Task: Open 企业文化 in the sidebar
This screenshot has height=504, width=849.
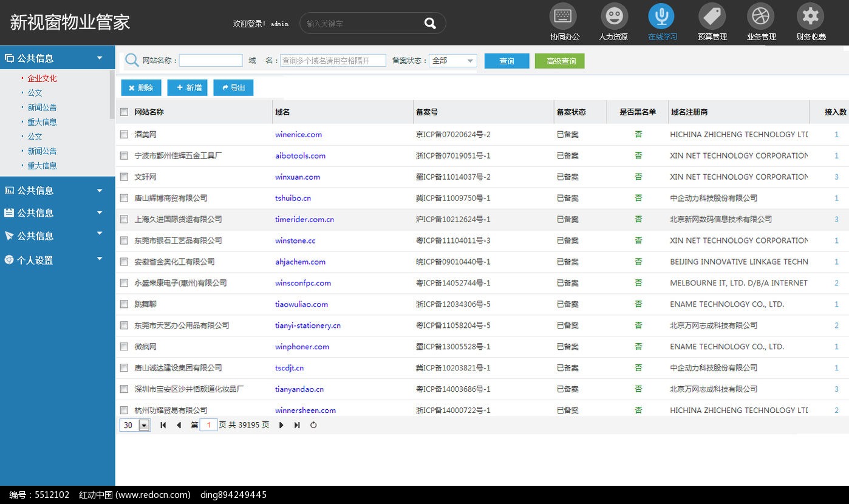Action: (x=42, y=78)
